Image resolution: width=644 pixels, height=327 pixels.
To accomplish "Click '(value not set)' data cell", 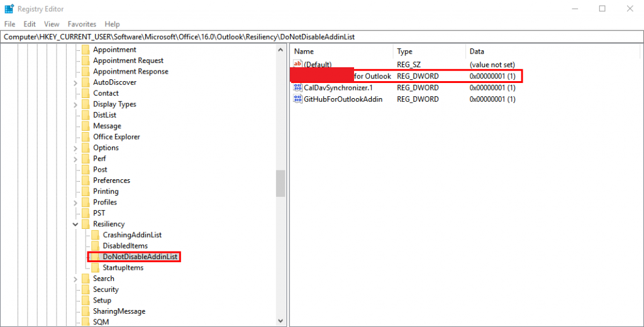I will [492, 65].
